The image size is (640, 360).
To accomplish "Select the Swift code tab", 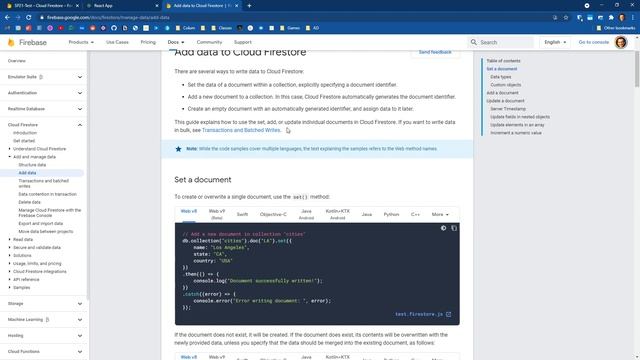I will point(242,214).
